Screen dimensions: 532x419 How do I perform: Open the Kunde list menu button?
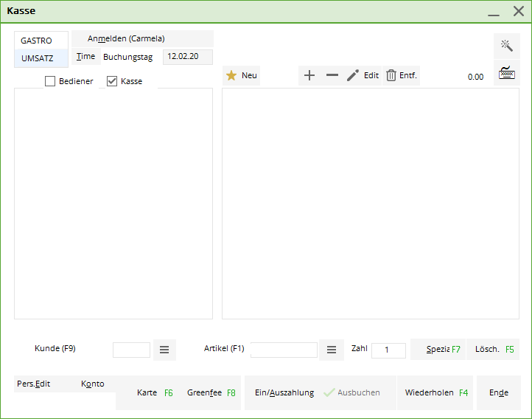pyautogui.click(x=164, y=350)
